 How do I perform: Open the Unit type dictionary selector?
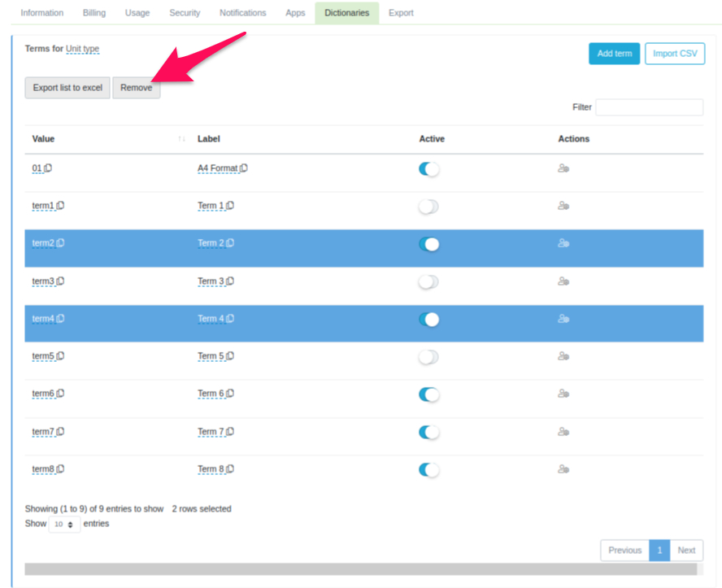[x=82, y=49]
